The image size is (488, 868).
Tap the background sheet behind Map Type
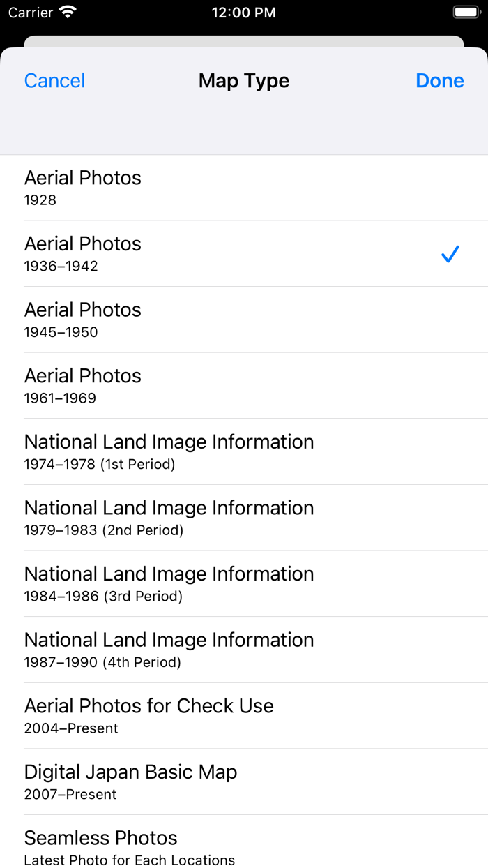click(x=244, y=41)
